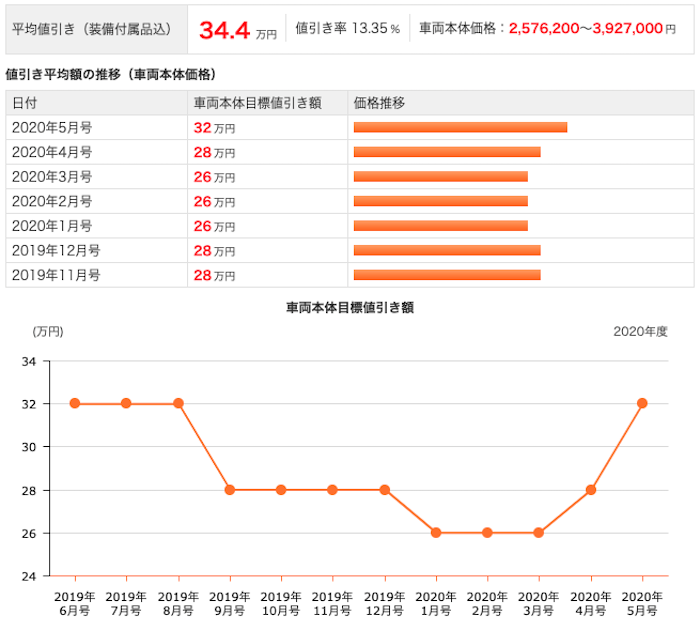700x631 pixels.
Task: Click the 2020年度 label above chart
Action: (x=640, y=331)
